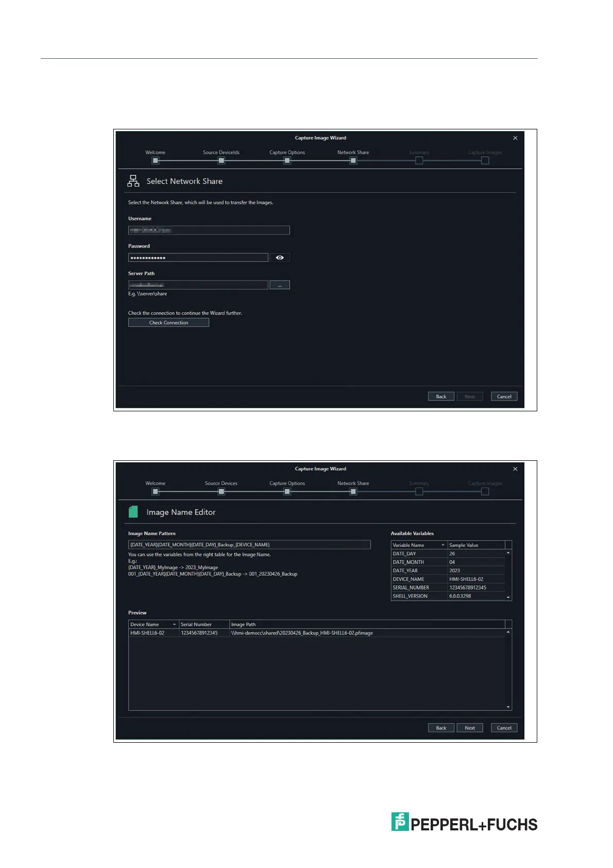Select the Welcome step in the upper wizard

click(156, 160)
